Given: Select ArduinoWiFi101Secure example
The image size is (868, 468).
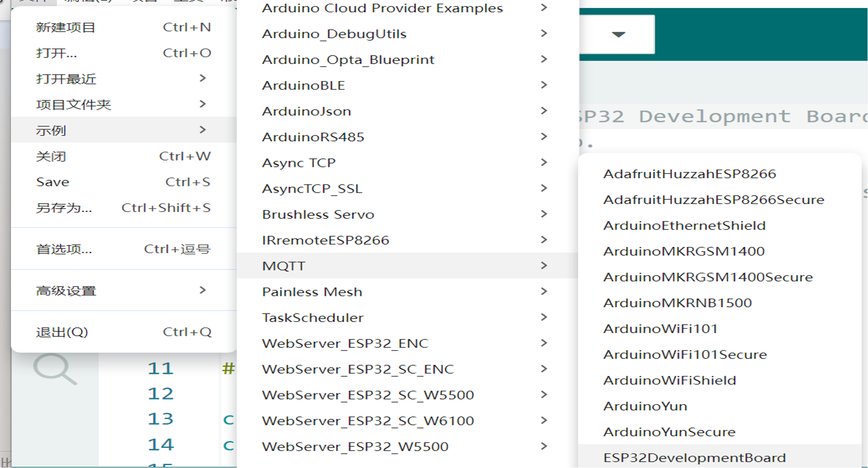Looking at the screenshot, I should (720, 354).
